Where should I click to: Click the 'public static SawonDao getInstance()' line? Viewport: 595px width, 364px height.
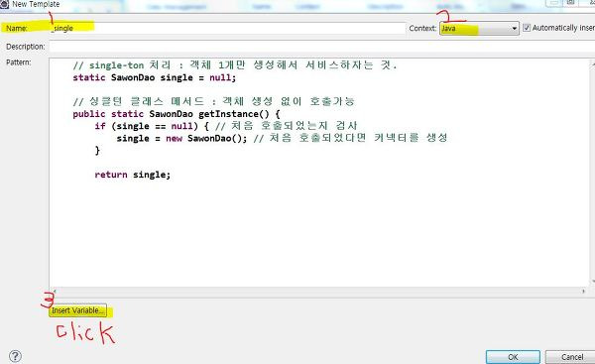pyautogui.click(x=177, y=114)
